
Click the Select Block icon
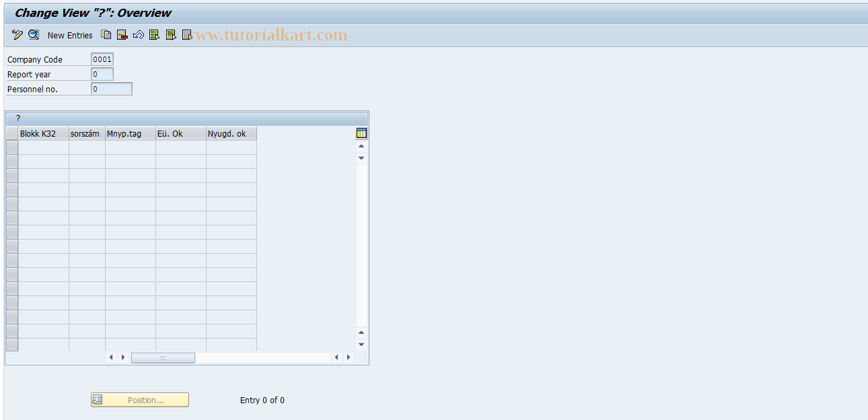[x=171, y=35]
